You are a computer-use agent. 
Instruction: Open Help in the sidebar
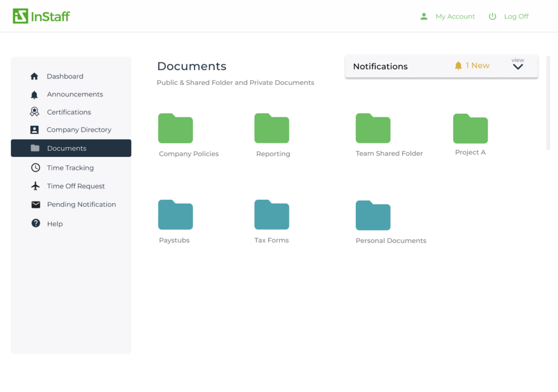(x=55, y=224)
